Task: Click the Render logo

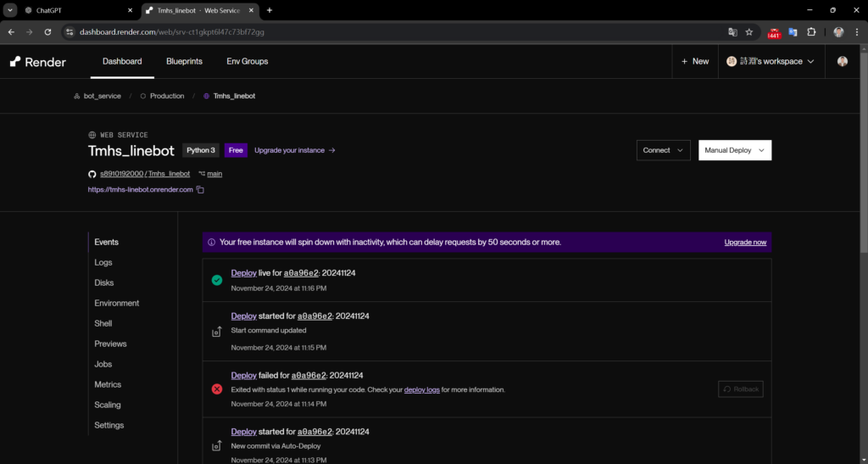Action: coord(37,62)
